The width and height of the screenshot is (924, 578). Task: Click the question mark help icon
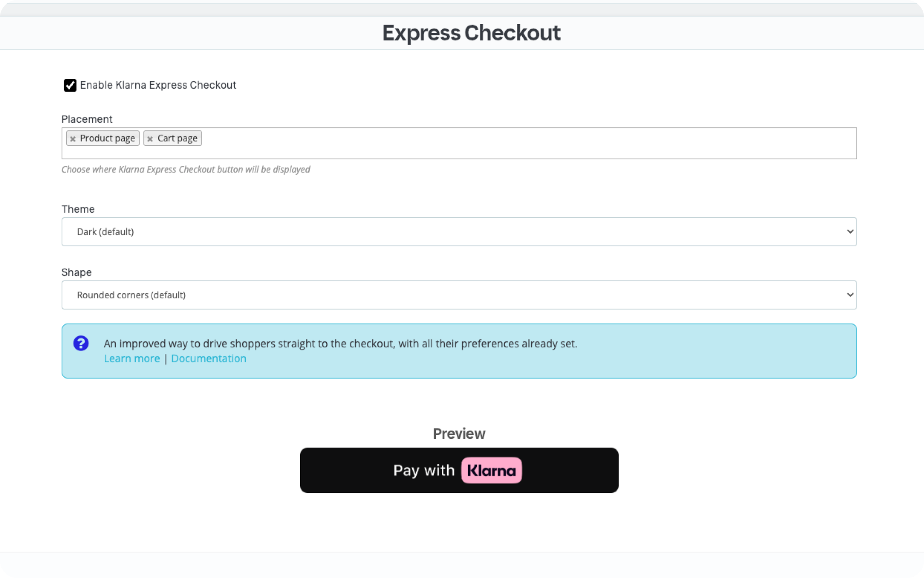coord(82,344)
